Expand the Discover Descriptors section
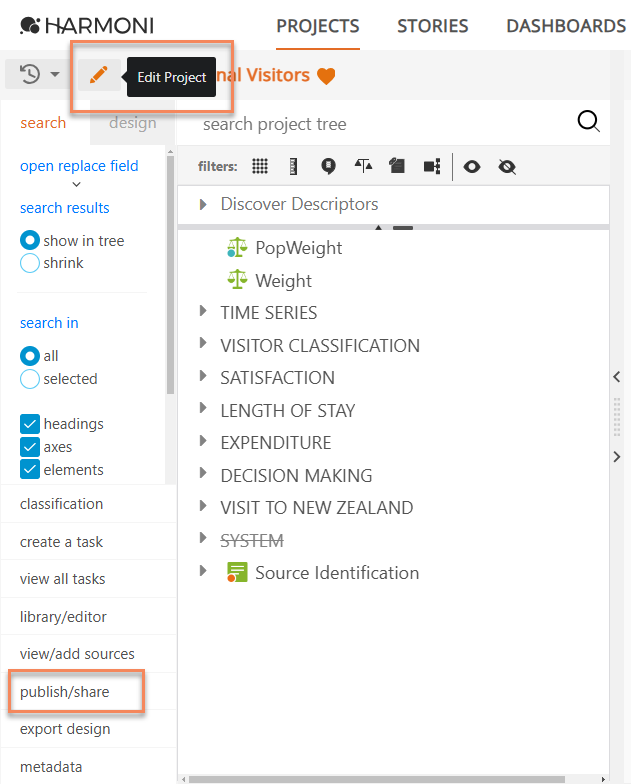This screenshot has width=631, height=784. coord(204,204)
